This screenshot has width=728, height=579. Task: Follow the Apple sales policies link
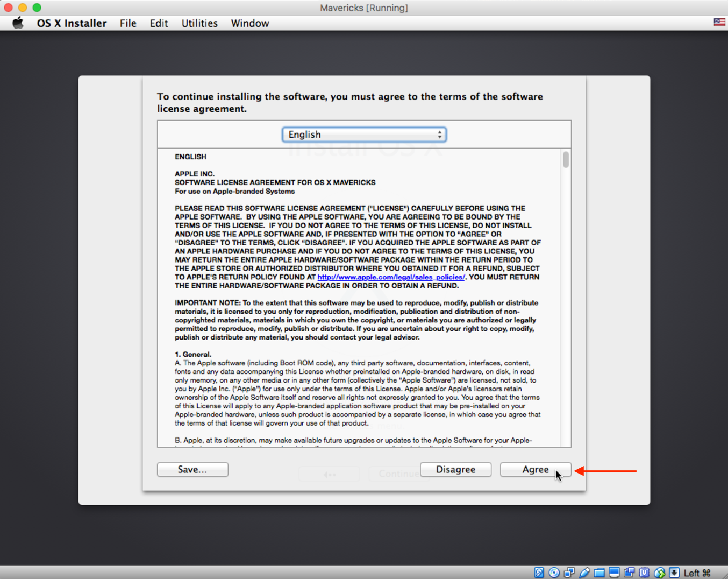point(391,277)
